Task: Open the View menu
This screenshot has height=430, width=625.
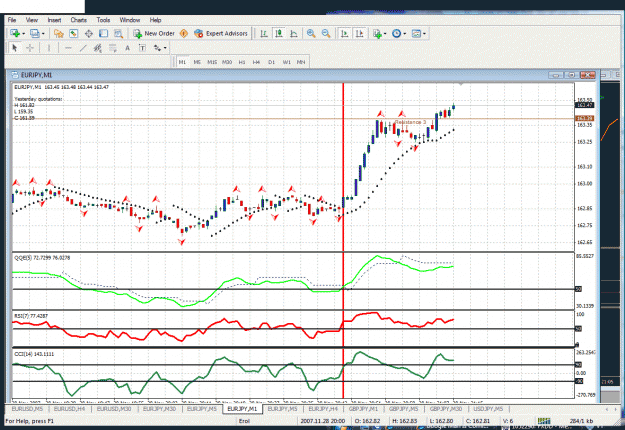Action: click(x=31, y=20)
